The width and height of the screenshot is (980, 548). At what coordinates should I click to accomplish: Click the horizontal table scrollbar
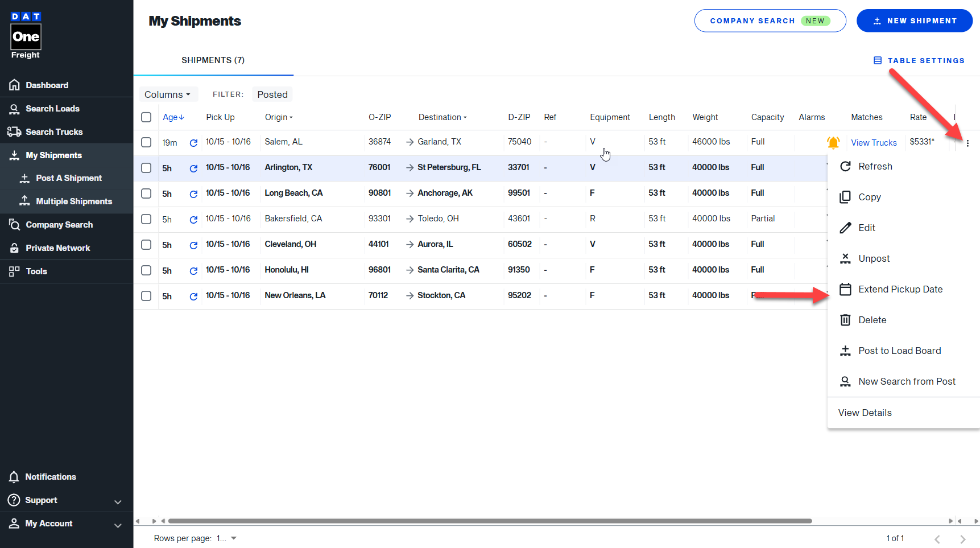489,521
